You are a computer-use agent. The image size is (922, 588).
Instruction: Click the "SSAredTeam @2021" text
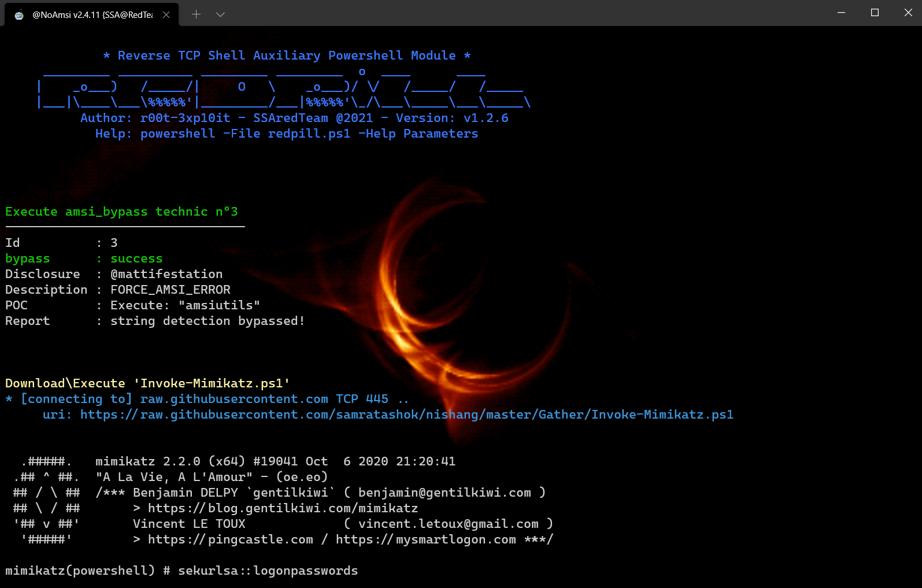click(313, 118)
